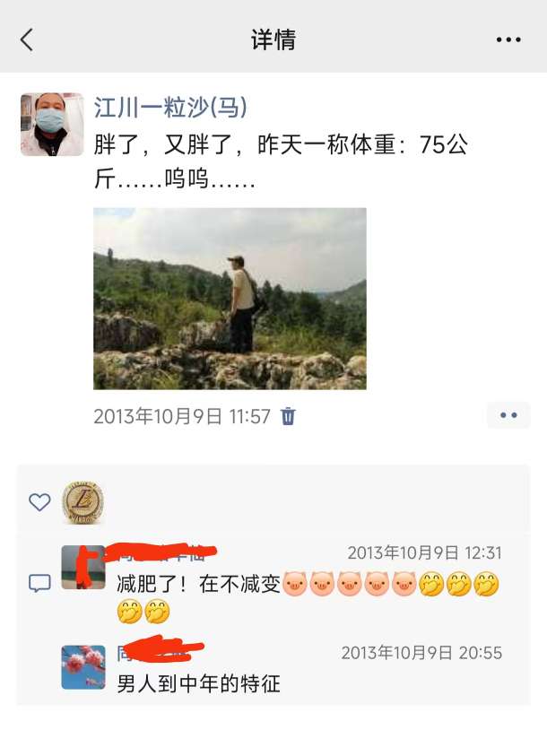The width and height of the screenshot is (547, 756).
Task: Reply to comment 男人到中年的特征
Action: click(198, 683)
